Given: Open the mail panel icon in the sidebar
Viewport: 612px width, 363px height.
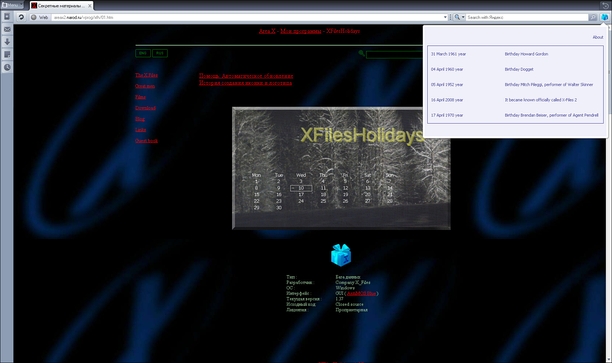Looking at the screenshot, I should [x=7, y=29].
